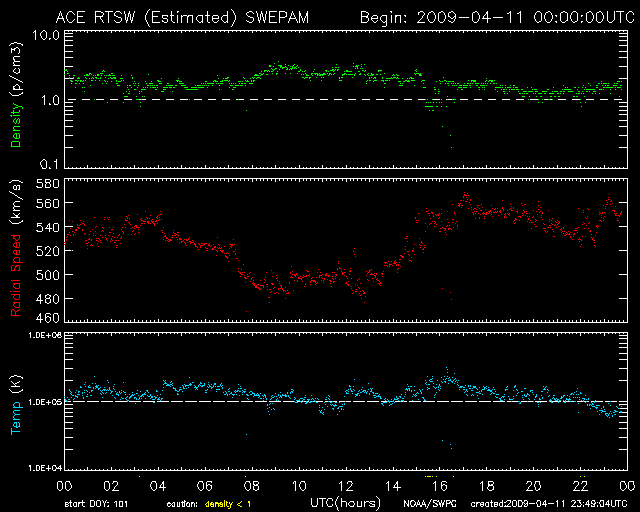Click the '10' hour tick label
The height and width of the screenshot is (512, 640).
point(299,486)
